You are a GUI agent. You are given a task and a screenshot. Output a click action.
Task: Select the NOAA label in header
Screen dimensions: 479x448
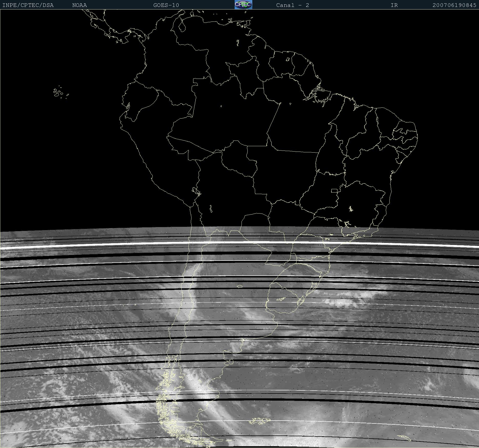coord(80,5)
